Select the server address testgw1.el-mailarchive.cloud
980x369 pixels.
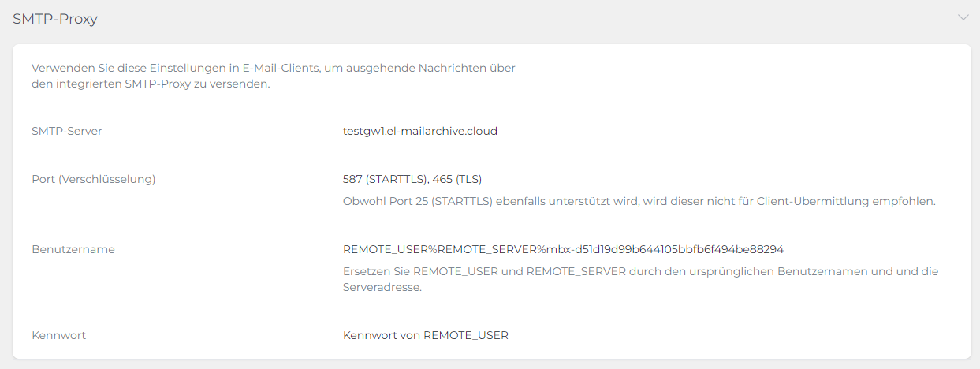(419, 131)
